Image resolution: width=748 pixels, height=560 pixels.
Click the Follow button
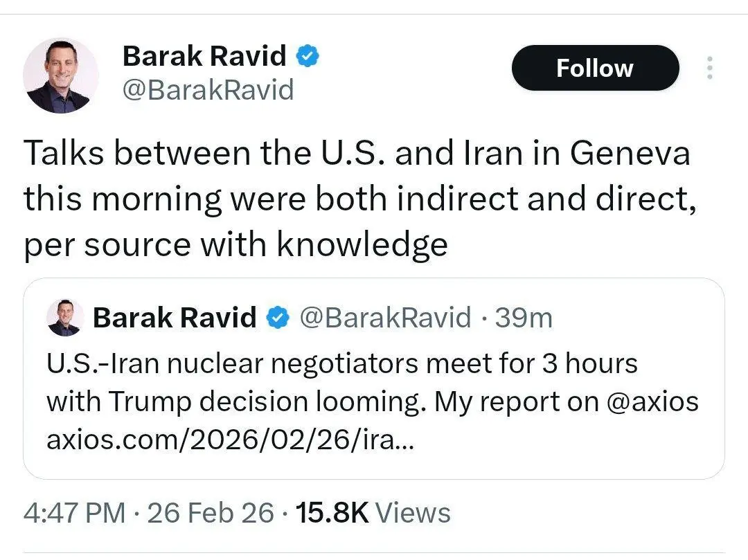click(594, 68)
